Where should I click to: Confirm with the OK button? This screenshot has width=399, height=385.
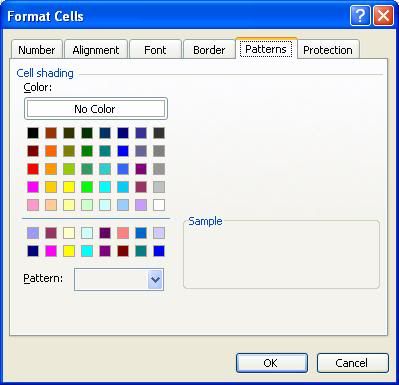(272, 363)
